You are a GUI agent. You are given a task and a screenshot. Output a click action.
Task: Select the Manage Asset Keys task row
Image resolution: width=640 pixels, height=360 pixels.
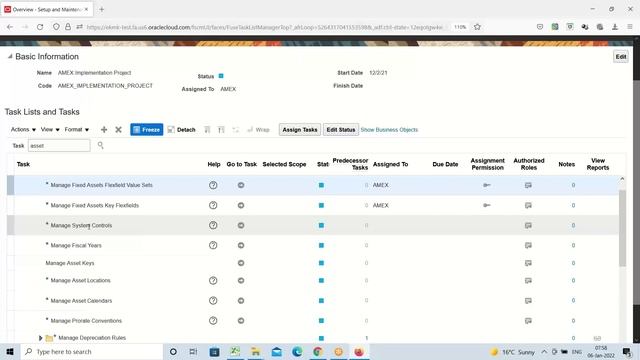(312, 263)
